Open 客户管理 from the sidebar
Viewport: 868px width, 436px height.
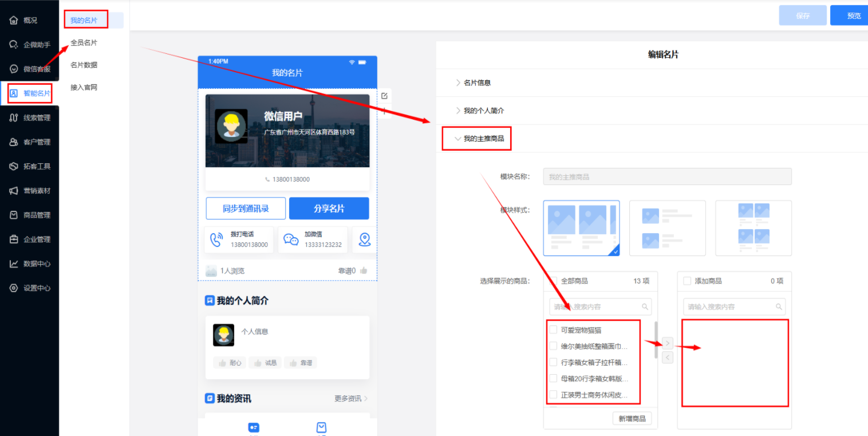click(x=29, y=142)
